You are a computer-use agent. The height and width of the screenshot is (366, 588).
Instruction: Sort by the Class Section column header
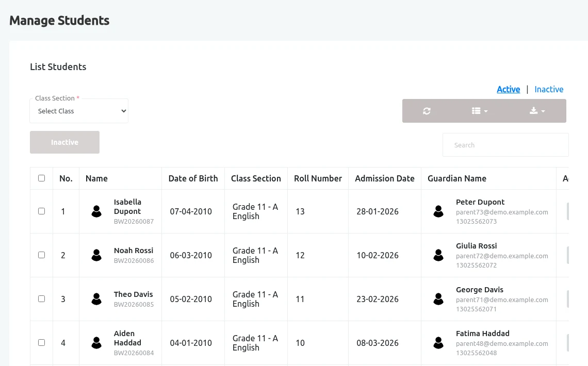pyautogui.click(x=256, y=179)
